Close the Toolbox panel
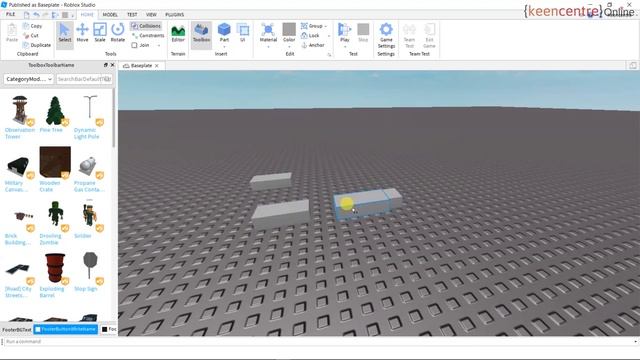 tap(113, 65)
